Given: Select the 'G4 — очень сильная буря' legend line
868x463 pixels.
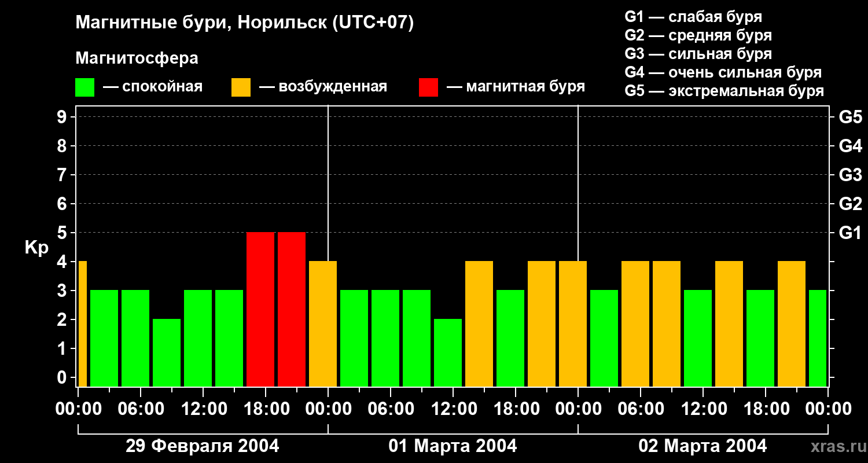Looking at the screenshot, I should pyautogui.click(x=723, y=72).
